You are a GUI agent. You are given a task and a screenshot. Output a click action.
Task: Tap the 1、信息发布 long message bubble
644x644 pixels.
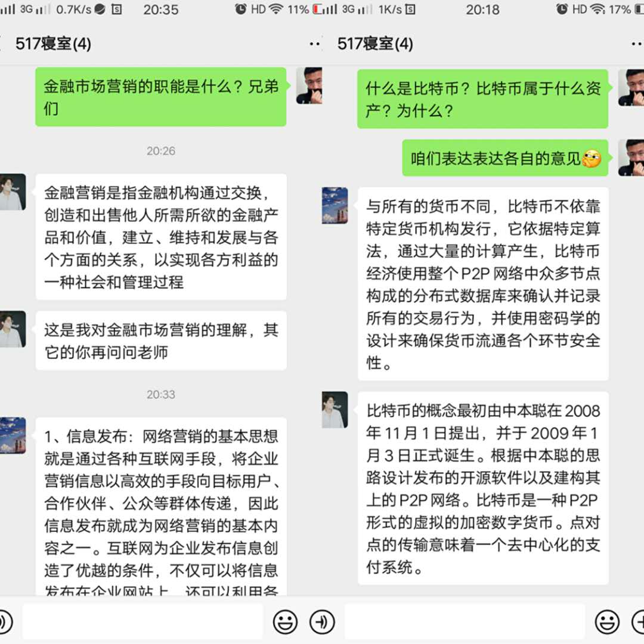pyautogui.click(x=161, y=506)
